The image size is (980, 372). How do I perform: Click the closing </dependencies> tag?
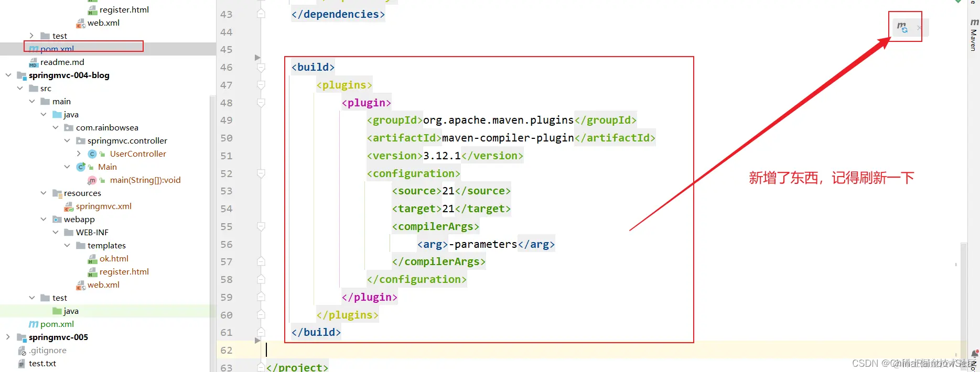338,14
